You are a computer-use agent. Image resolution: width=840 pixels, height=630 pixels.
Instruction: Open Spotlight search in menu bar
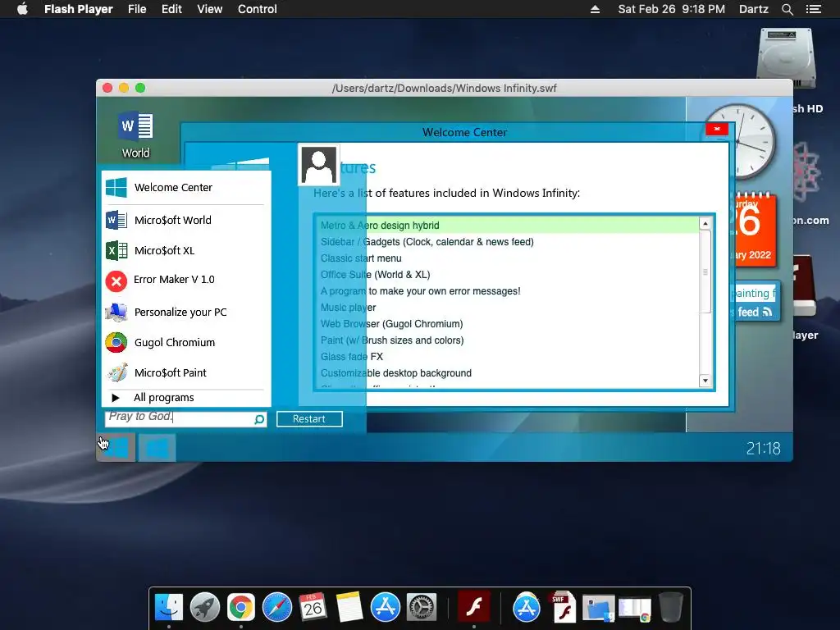click(787, 9)
